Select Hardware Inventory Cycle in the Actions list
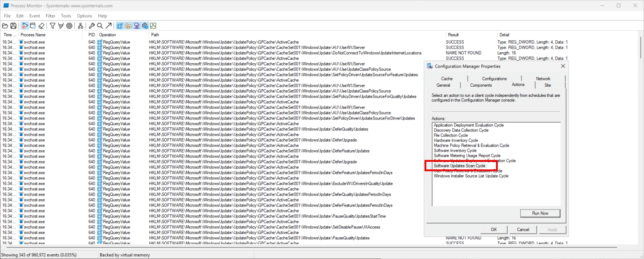 [x=455, y=140]
